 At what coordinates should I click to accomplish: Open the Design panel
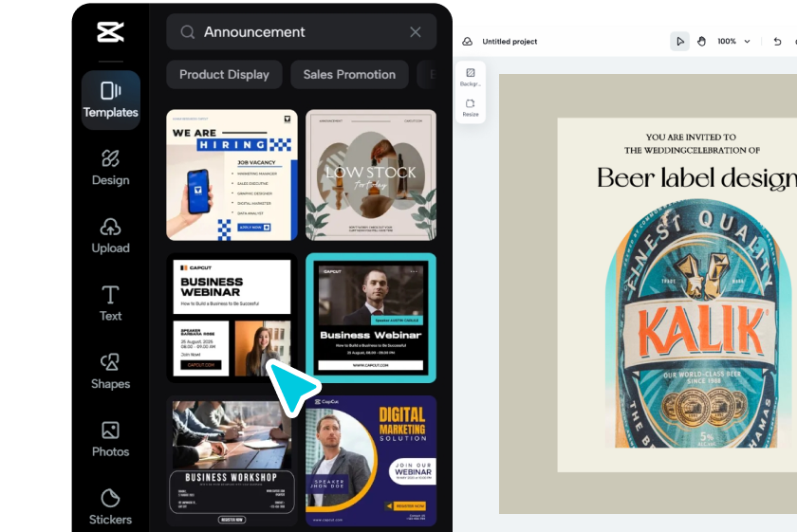coord(110,168)
